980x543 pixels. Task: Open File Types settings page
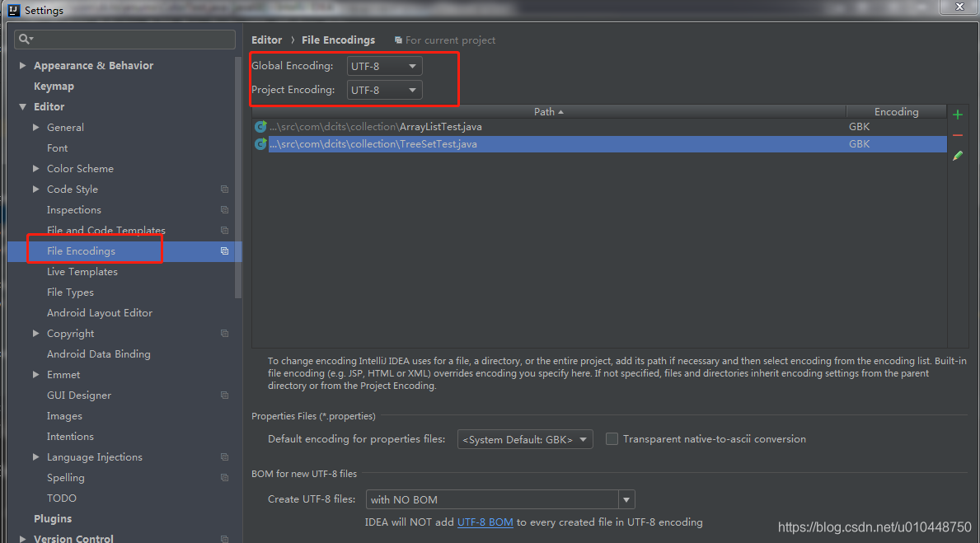(x=70, y=293)
